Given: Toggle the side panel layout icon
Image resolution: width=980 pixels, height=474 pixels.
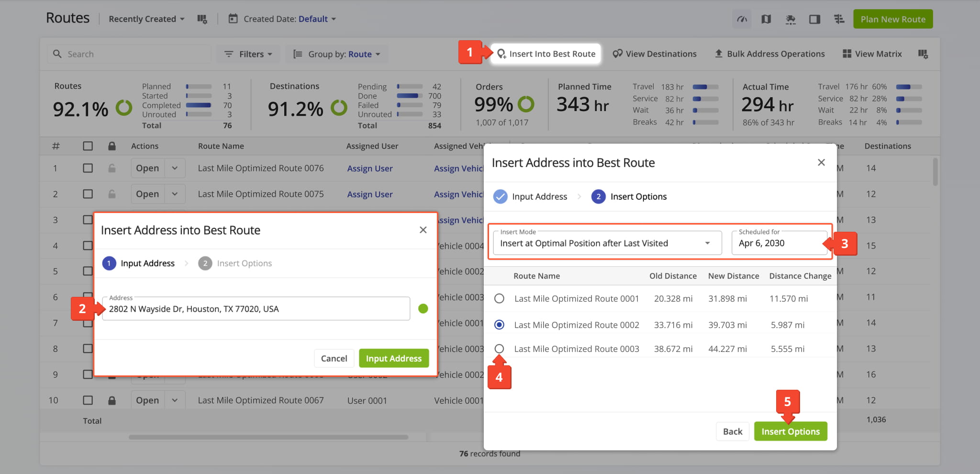Looking at the screenshot, I should coord(814,19).
